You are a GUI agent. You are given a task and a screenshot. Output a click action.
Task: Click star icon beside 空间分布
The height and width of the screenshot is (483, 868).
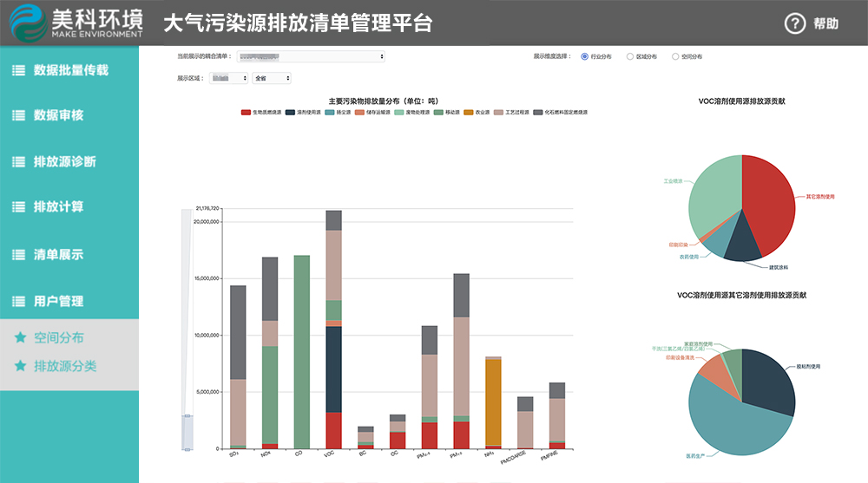(20, 338)
